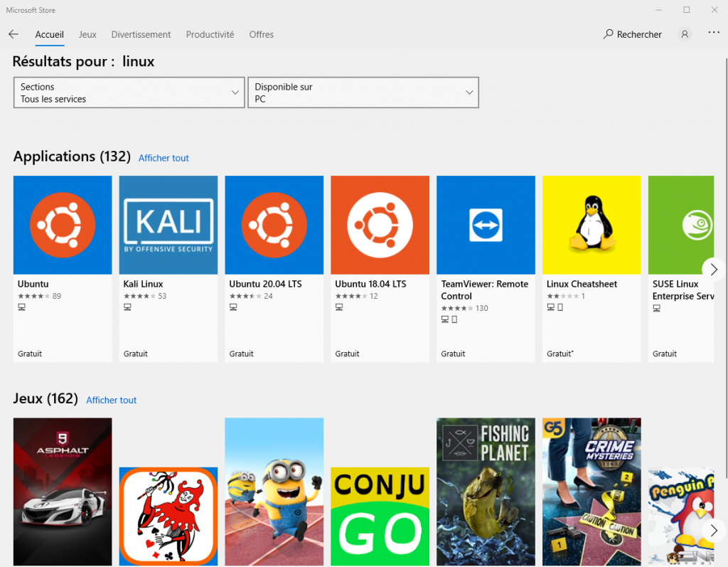Expand the Disponible sur dropdown
Viewport: 728px width, 567px height.
(x=363, y=92)
